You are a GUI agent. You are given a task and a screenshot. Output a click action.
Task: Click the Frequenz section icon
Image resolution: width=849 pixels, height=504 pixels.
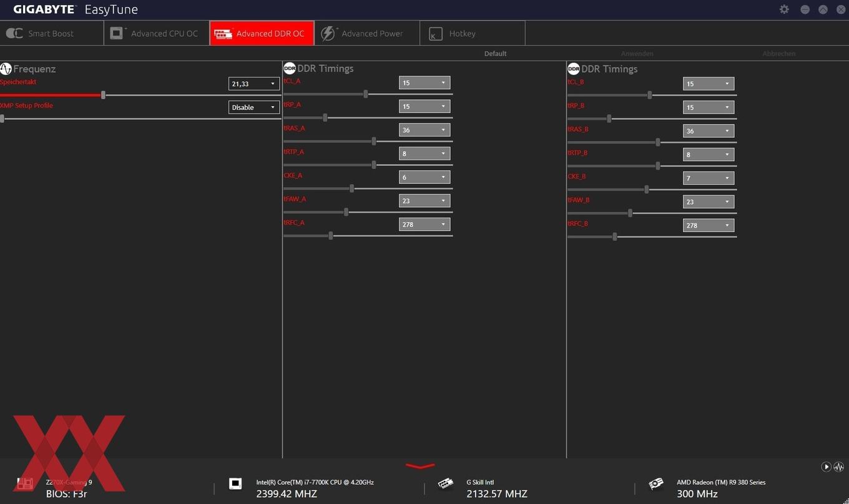[6, 69]
